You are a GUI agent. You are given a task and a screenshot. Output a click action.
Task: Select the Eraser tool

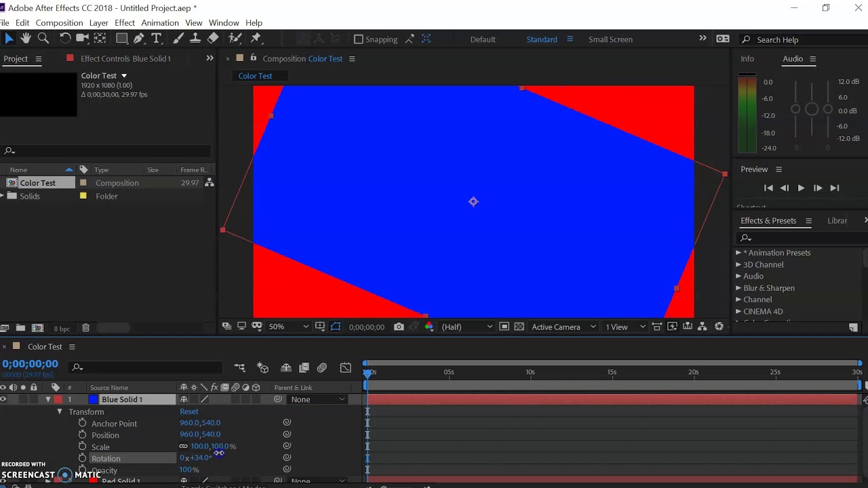click(x=213, y=39)
